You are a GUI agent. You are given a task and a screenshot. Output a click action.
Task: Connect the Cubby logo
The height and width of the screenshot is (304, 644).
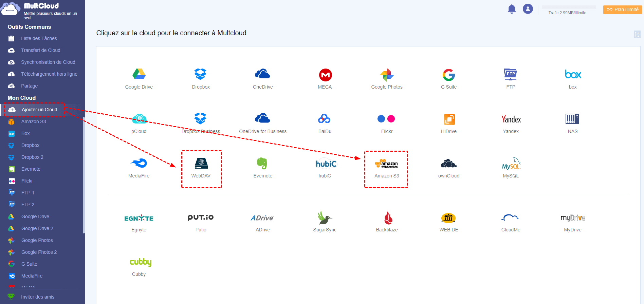[x=141, y=262]
